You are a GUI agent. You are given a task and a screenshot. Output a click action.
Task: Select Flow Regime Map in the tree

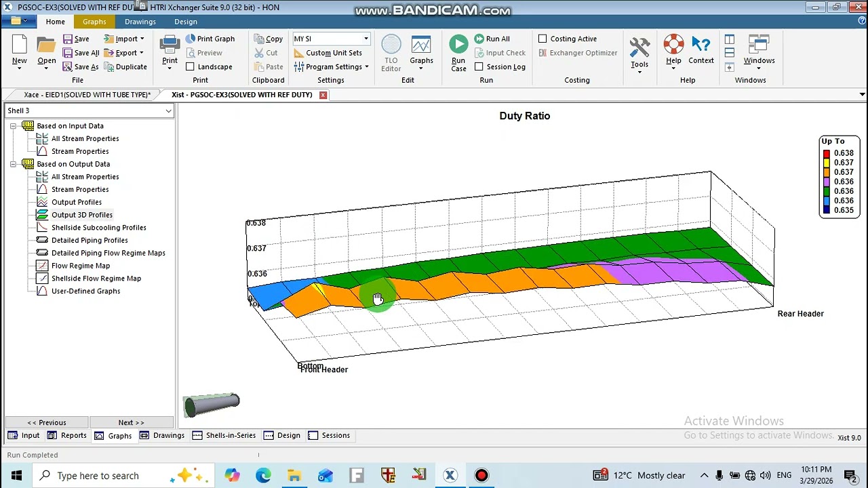[x=80, y=266]
